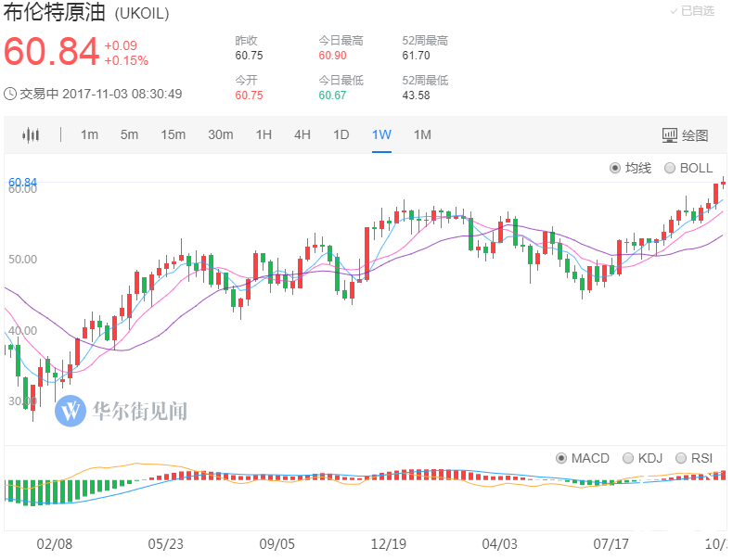This screenshot has width=733, height=560.
Task: Select the MACD indicator radio button
Action: click(x=561, y=458)
